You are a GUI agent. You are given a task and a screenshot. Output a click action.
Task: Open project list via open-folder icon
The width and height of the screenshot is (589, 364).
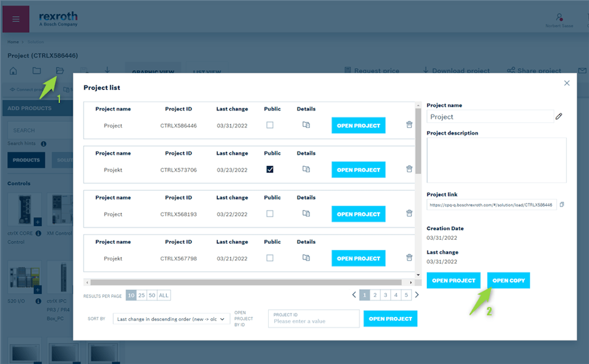click(x=60, y=71)
